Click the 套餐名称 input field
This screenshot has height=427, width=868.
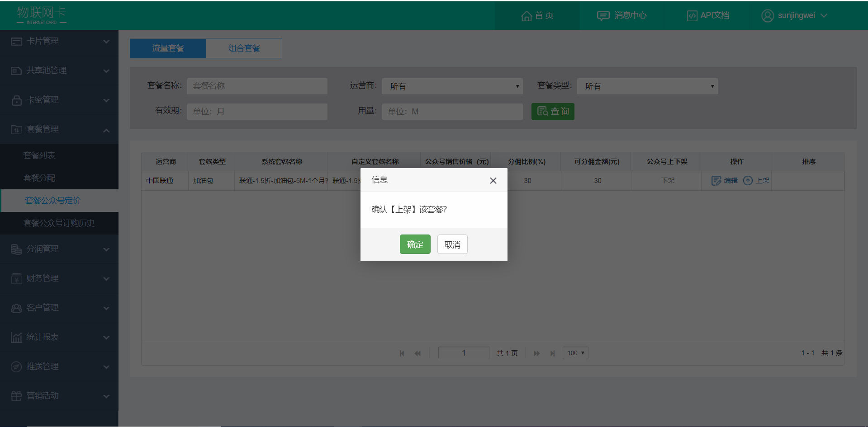point(257,86)
